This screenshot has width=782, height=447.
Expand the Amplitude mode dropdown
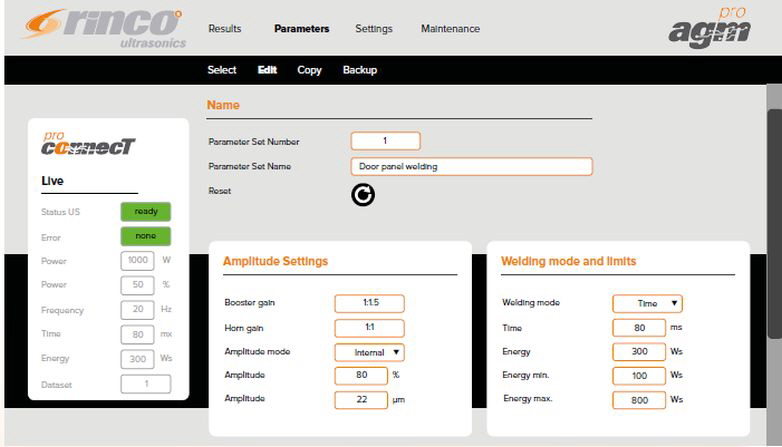click(369, 352)
